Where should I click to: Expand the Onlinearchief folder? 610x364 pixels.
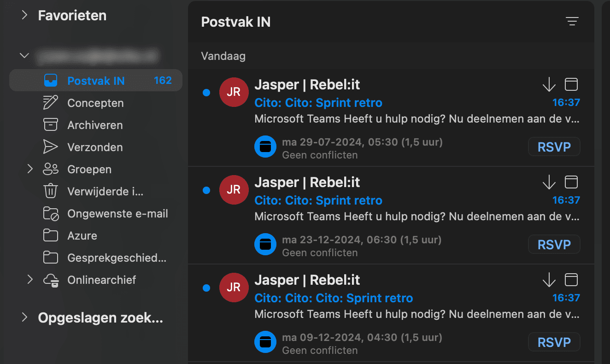(x=30, y=280)
